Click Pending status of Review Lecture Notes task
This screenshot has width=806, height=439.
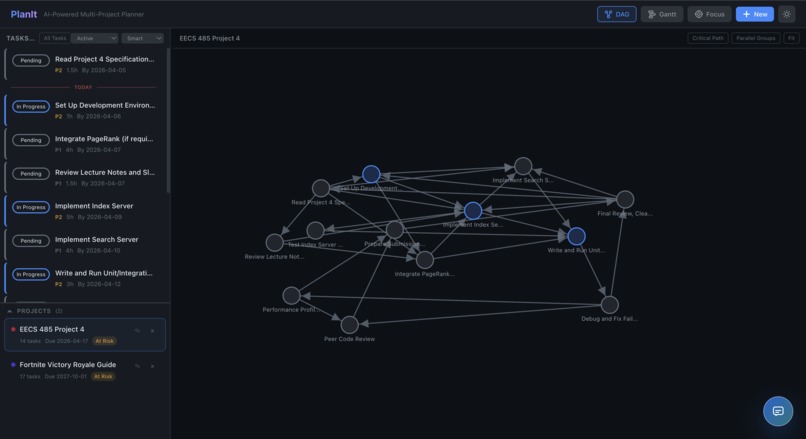tap(31, 173)
